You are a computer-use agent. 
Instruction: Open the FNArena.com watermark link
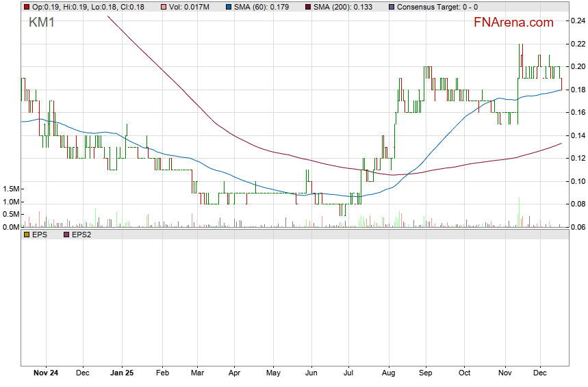(x=513, y=23)
